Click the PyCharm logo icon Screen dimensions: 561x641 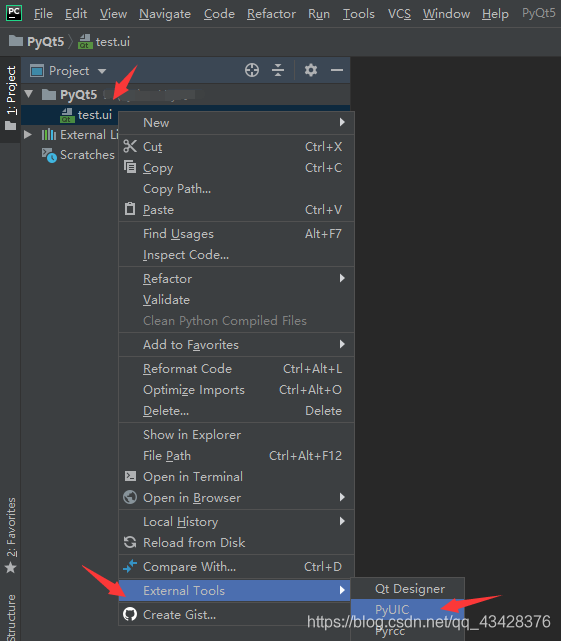pyautogui.click(x=14, y=13)
